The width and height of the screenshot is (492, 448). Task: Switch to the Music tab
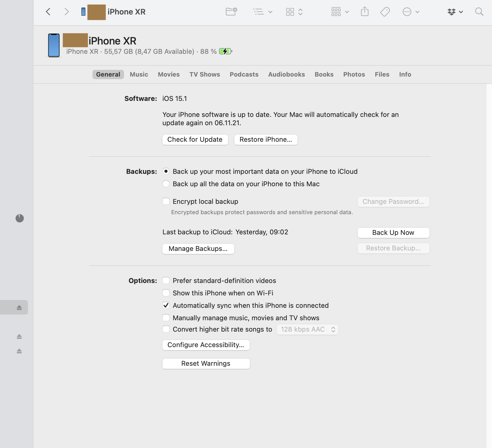point(139,74)
